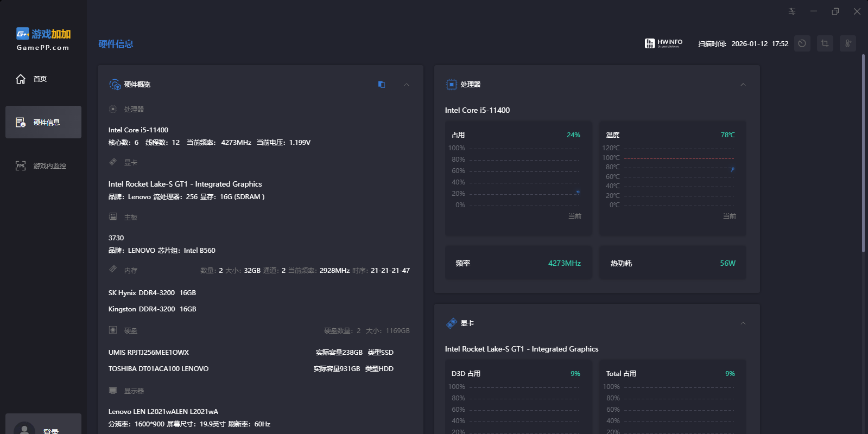The image size is (868, 434).
Task: Click the rescan clock icon beside scan time
Action: [802, 43]
